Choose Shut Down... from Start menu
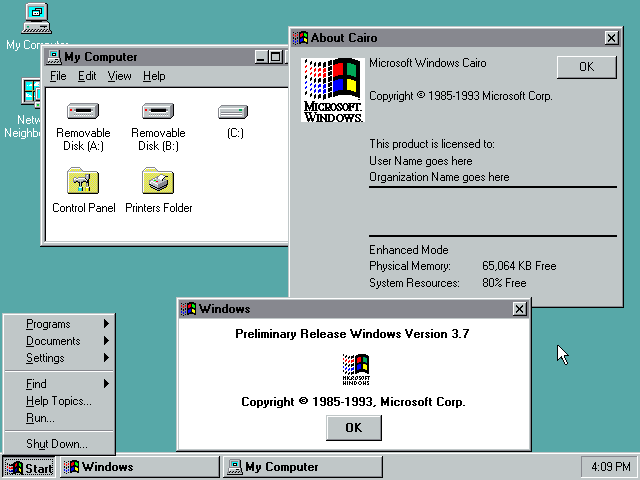This screenshot has height=480, width=640. point(60,444)
